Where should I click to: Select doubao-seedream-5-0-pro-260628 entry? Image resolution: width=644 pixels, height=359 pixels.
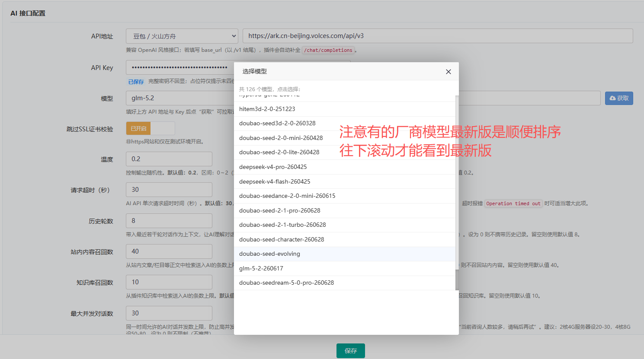[x=345, y=283]
